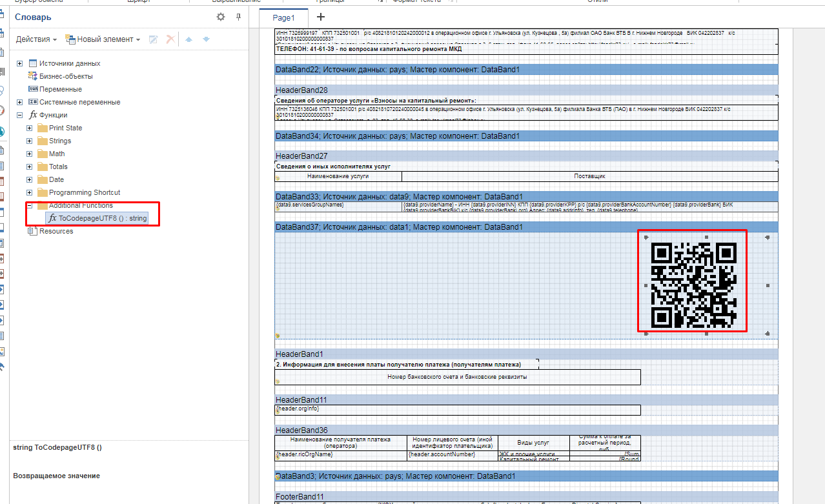The image size is (825, 504).
Task: Click the Номер банковского счета text cell
Action: [x=458, y=377]
